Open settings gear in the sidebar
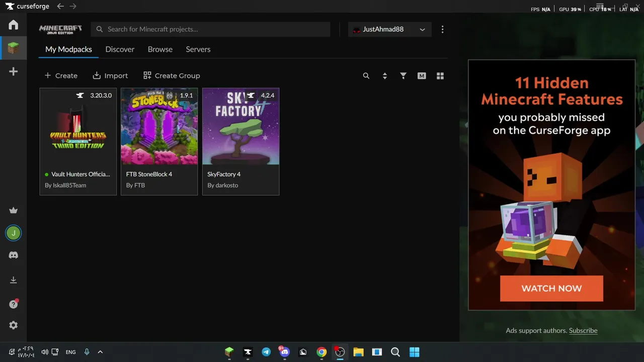Screen dimensions: 644x362 point(14,325)
